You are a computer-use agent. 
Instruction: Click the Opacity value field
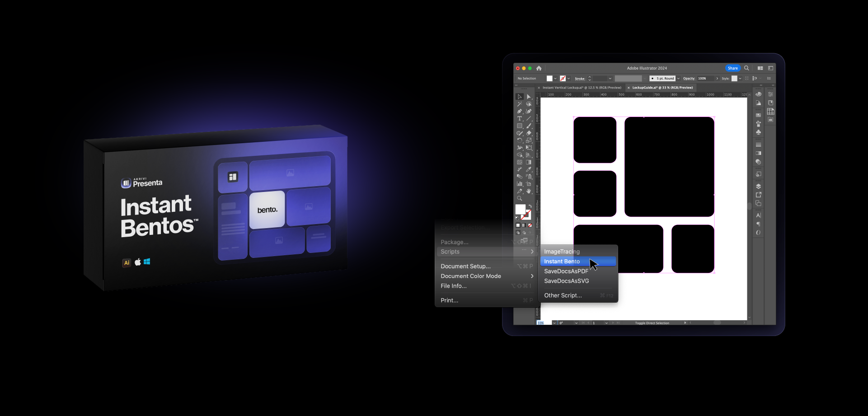[x=706, y=78]
